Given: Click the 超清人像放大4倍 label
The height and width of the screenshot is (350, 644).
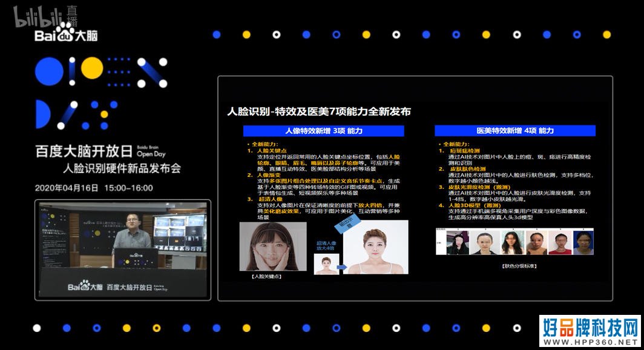Looking at the screenshot, I should click(x=326, y=246).
